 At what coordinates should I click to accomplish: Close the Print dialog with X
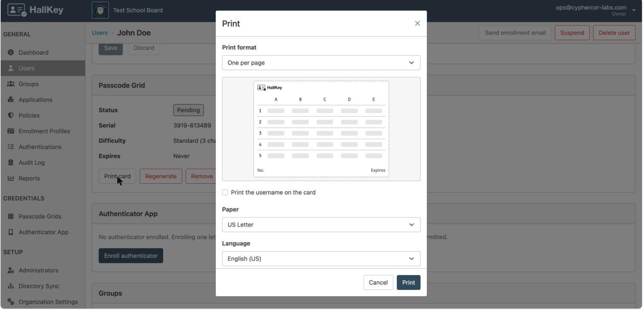coord(418,23)
